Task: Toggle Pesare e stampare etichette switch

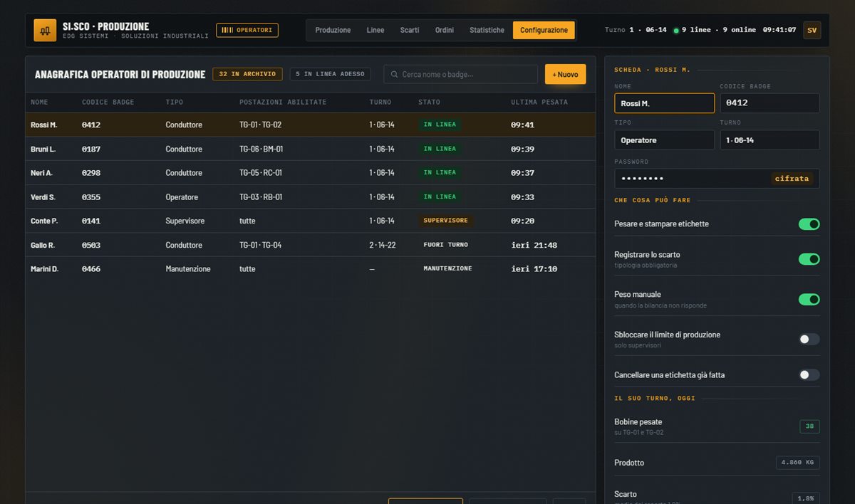Action: coord(809,224)
